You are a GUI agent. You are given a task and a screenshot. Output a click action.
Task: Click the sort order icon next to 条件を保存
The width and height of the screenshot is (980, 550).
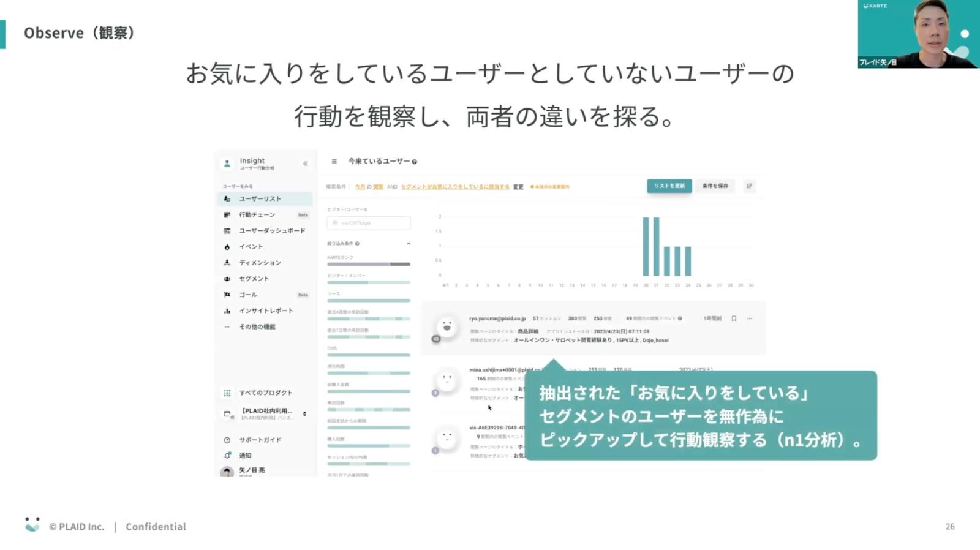pyautogui.click(x=749, y=186)
